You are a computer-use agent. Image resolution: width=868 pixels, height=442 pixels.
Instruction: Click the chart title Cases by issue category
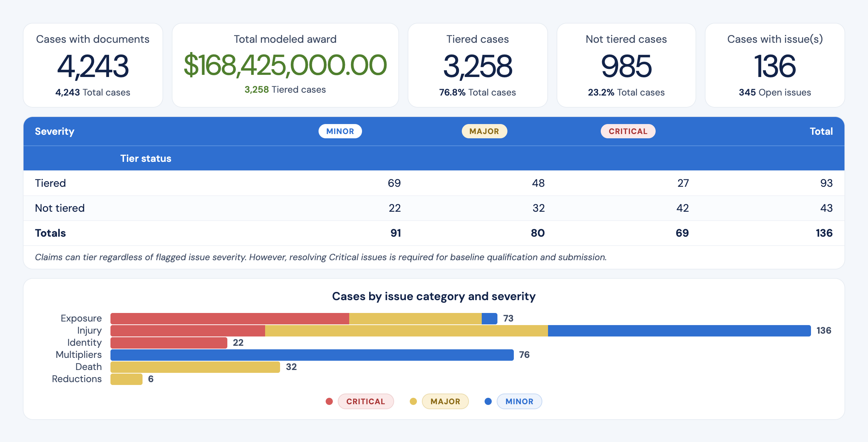point(434,296)
